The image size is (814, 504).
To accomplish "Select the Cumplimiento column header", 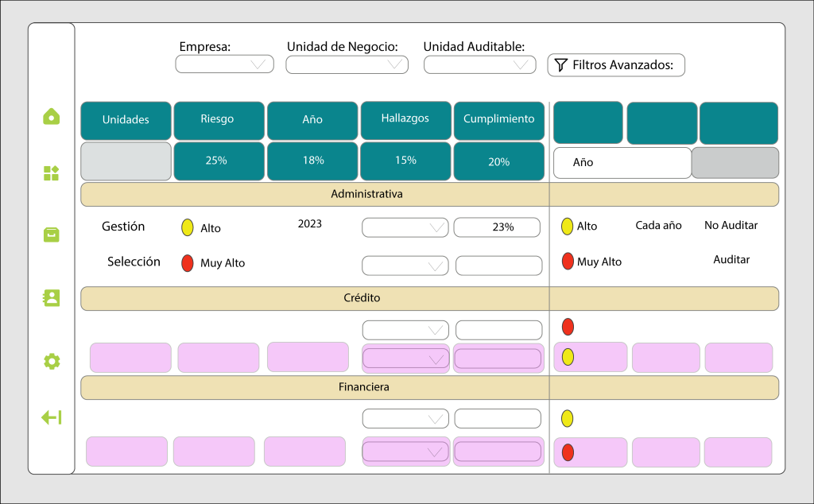I will coord(498,119).
